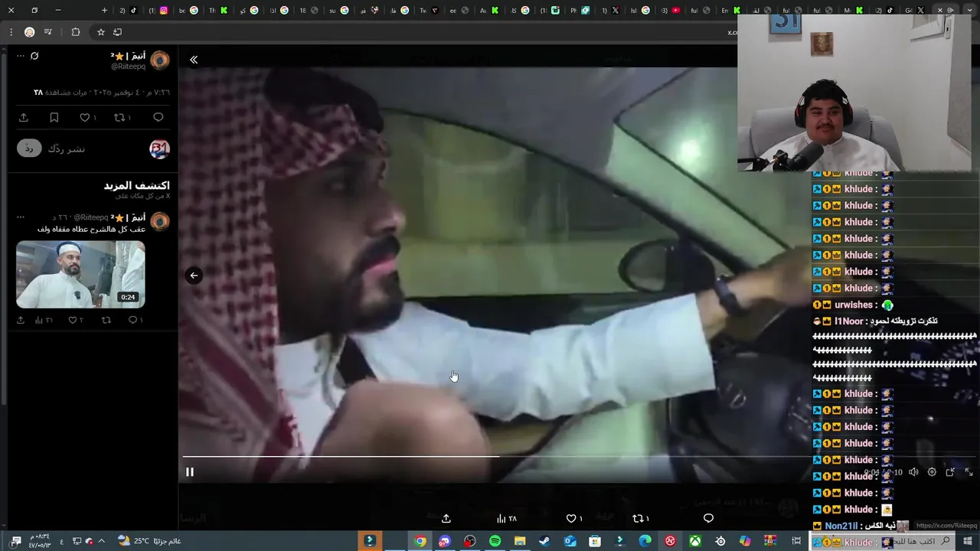
Task: Share the main tweet in the sidebar
Action: tap(24, 117)
